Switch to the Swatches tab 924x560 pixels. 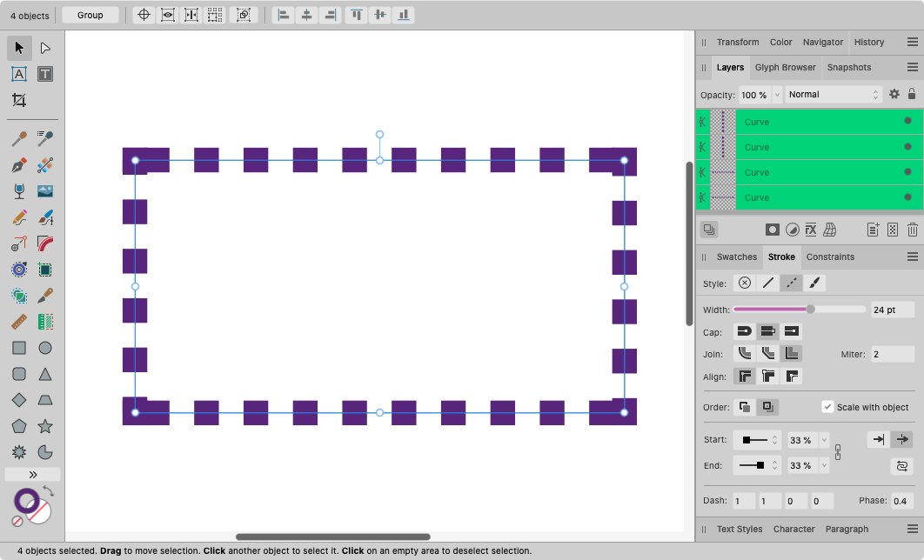coord(736,257)
